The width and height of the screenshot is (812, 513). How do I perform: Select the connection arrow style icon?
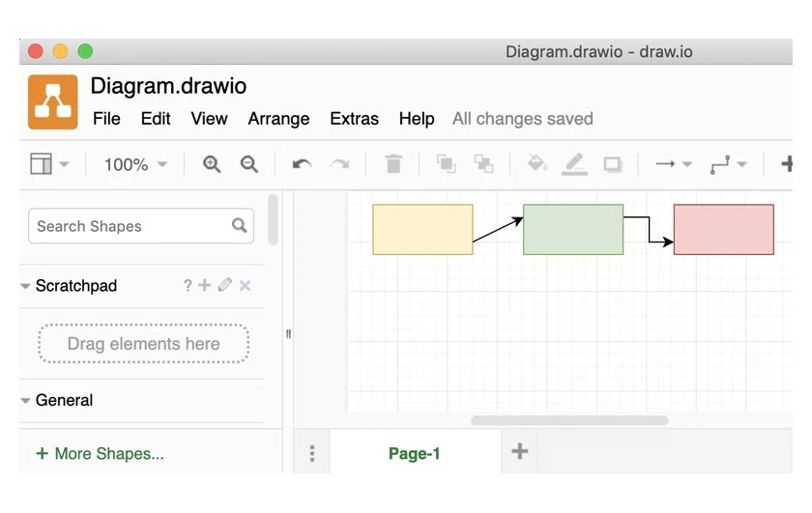click(x=665, y=164)
